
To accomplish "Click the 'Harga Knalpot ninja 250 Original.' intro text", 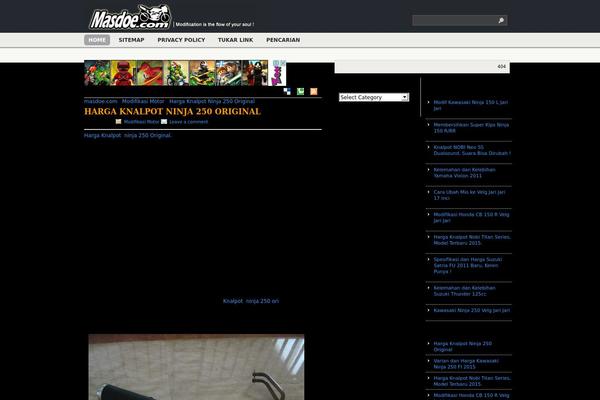I will tap(128, 135).
